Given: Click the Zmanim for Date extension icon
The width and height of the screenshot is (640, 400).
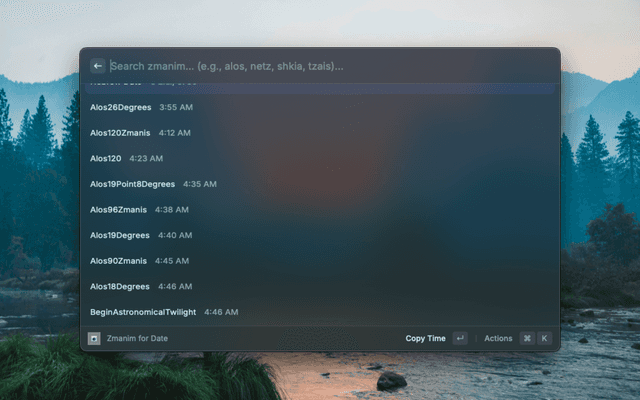Looking at the screenshot, I should [94, 338].
